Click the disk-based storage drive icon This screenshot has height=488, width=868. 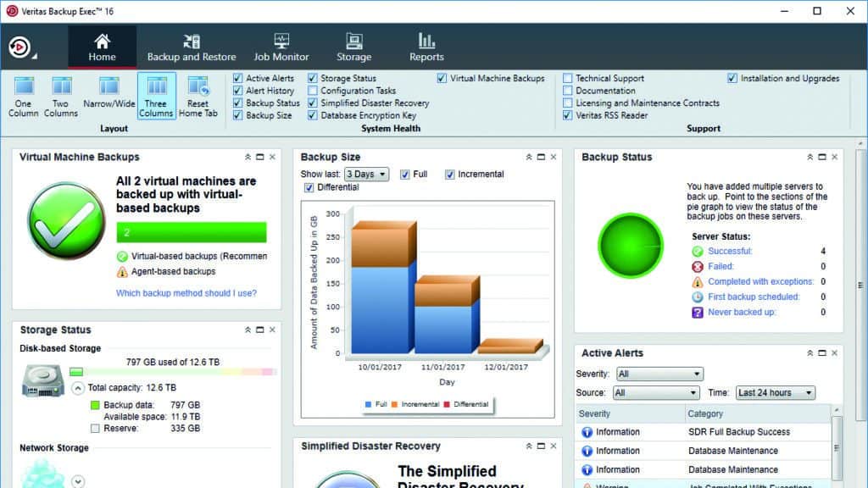pos(43,380)
